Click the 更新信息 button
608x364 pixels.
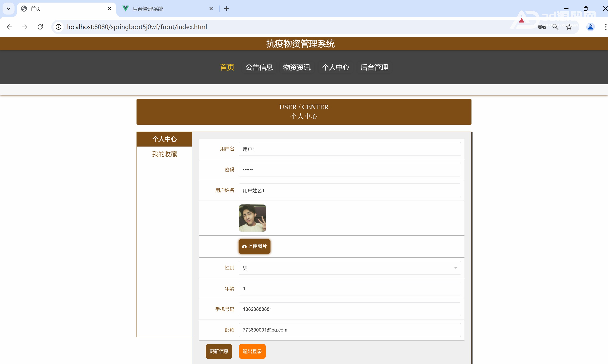coord(219,351)
